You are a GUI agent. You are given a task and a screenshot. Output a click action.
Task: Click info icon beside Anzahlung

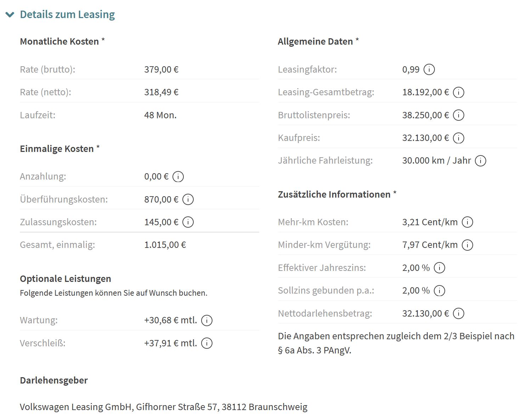[178, 176]
